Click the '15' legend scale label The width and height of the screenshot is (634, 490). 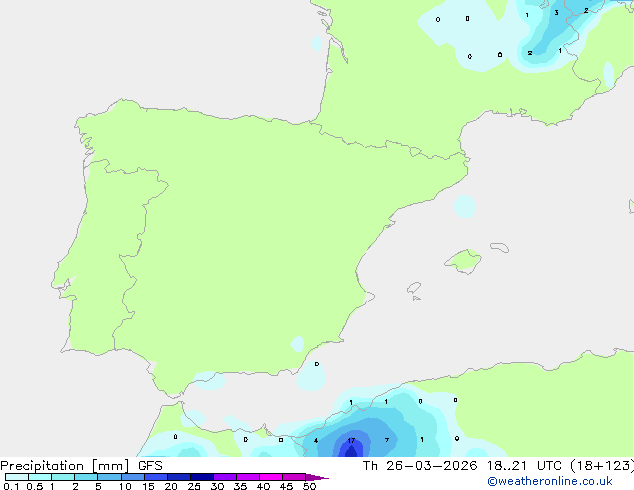[x=148, y=486]
